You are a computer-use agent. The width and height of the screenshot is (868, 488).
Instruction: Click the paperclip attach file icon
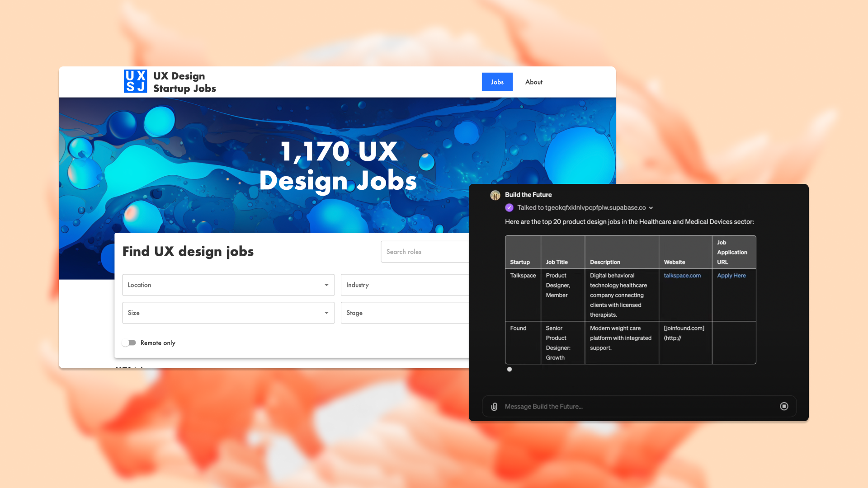pos(494,407)
